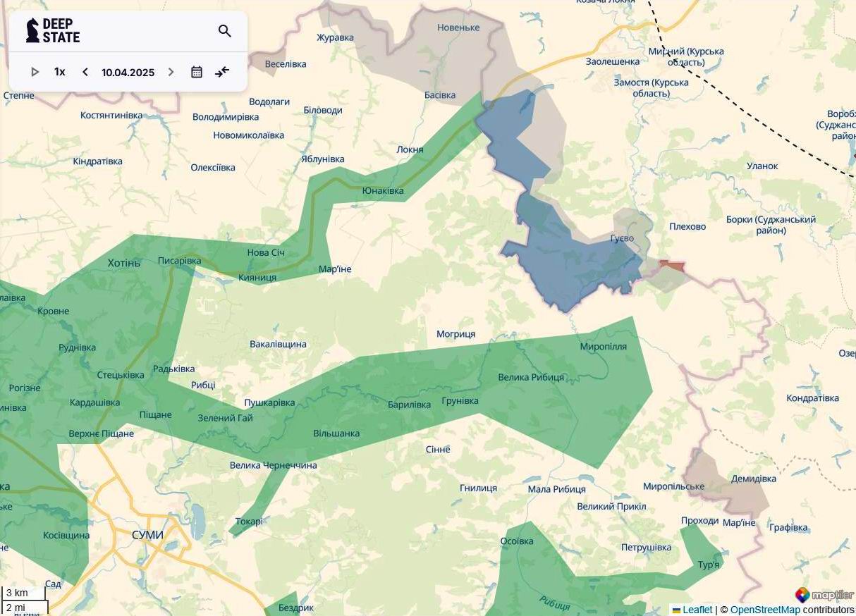Screen dimensions: 856x616
Task: Click the СУМИ city label
Action: coord(146,536)
